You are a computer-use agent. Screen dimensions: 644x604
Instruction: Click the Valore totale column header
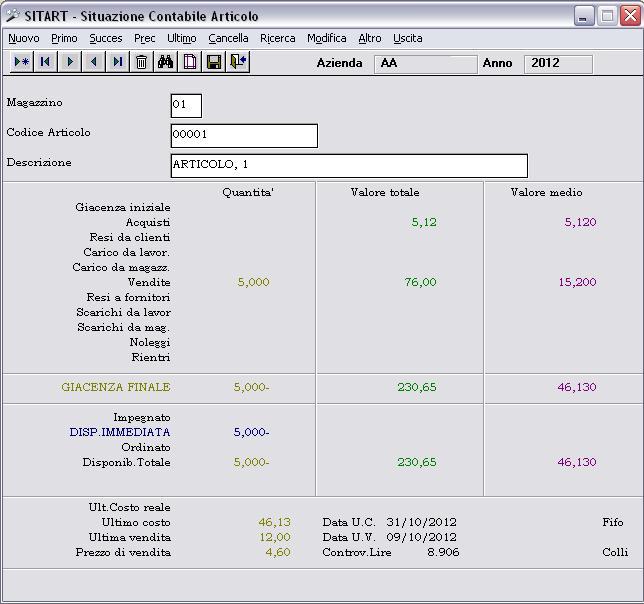click(x=385, y=192)
